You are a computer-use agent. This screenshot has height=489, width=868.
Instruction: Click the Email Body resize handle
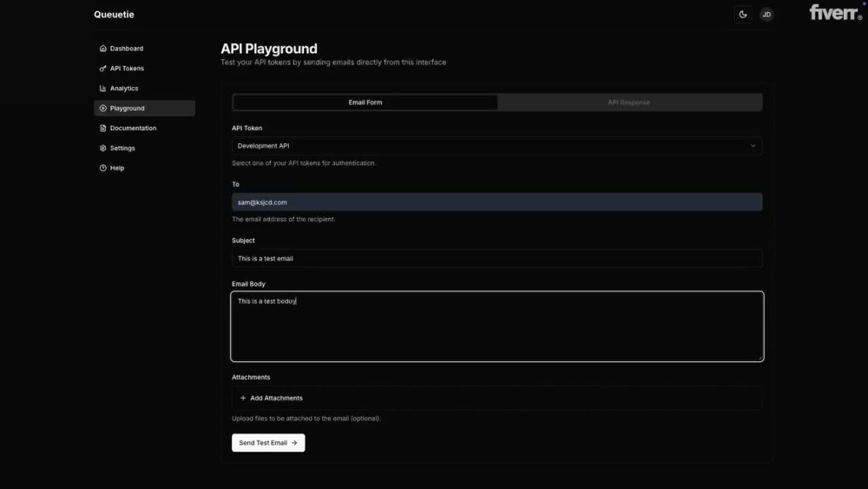(760, 358)
